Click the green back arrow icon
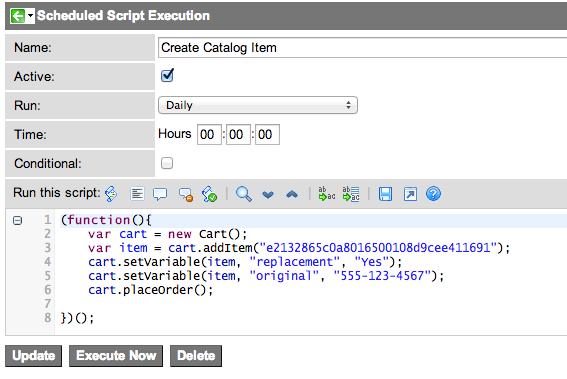Image resolution: width=567 pixels, height=379 pixels. [x=18, y=16]
